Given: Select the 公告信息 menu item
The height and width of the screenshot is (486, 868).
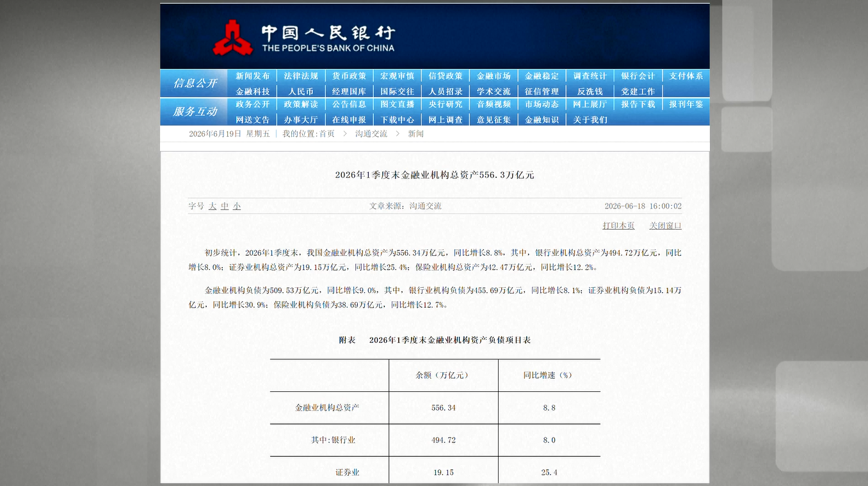Looking at the screenshot, I should click(x=349, y=104).
